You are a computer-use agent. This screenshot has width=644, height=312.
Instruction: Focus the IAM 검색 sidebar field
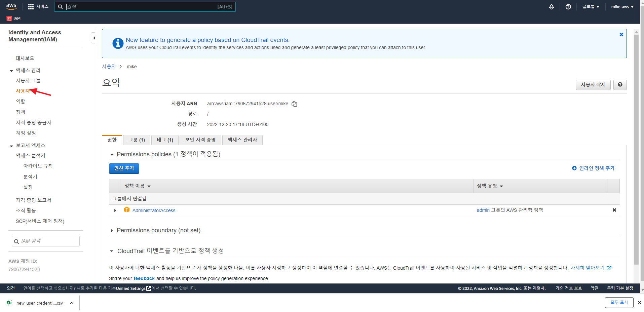46,241
